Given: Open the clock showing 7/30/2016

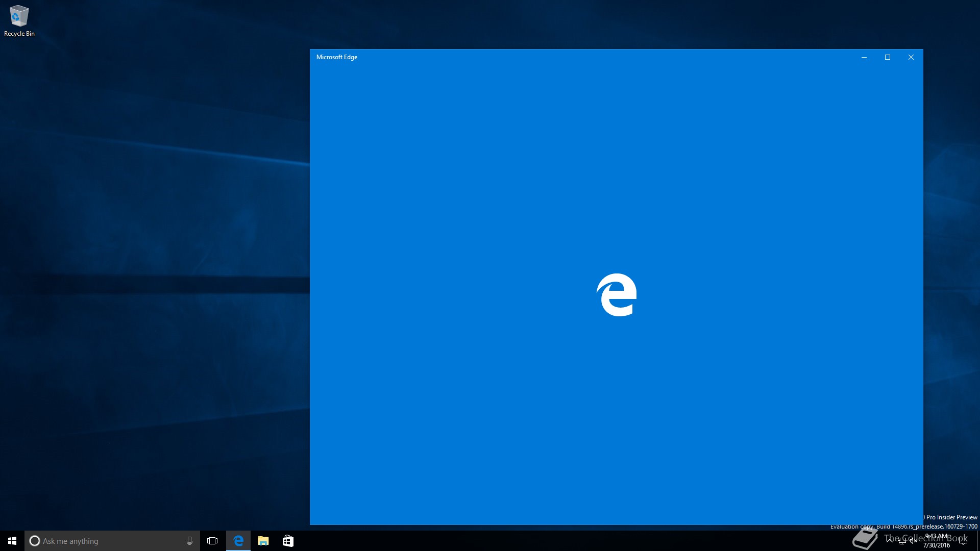Looking at the screenshot, I should point(937,541).
